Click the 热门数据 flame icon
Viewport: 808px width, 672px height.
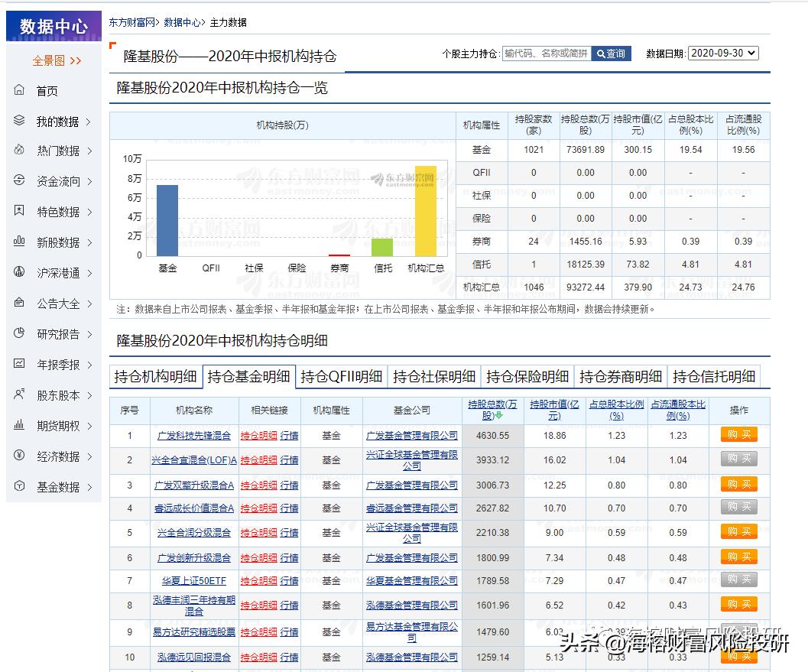(19, 151)
